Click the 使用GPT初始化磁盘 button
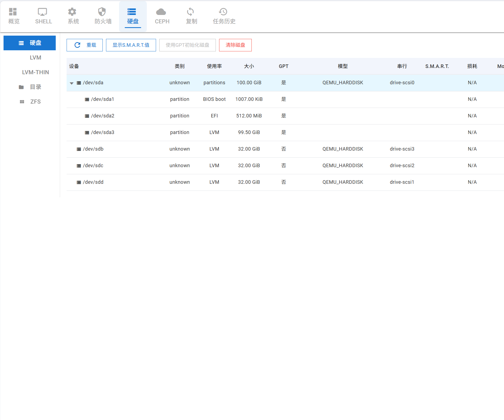Viewport: 504px width, 420px height. (188, 45)
